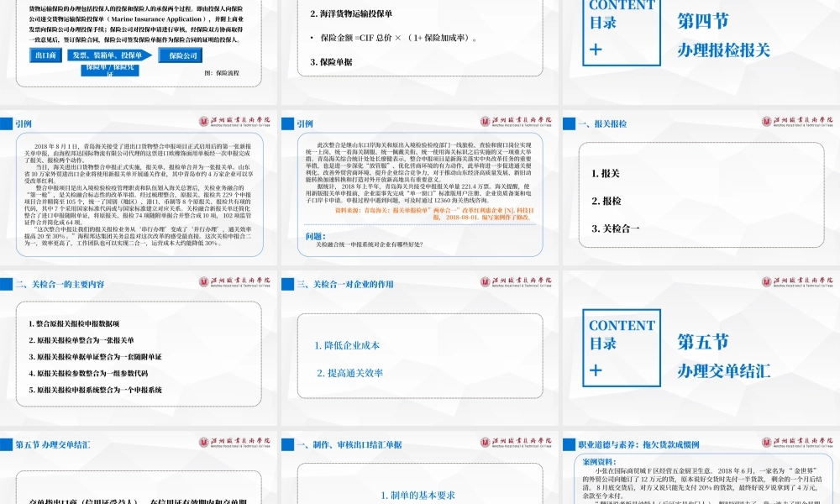Viewport: 840px width, 504px height.
Task: Click the blue square marker beside 三、关检合一对企业的作用
Action: click(292, 284)
